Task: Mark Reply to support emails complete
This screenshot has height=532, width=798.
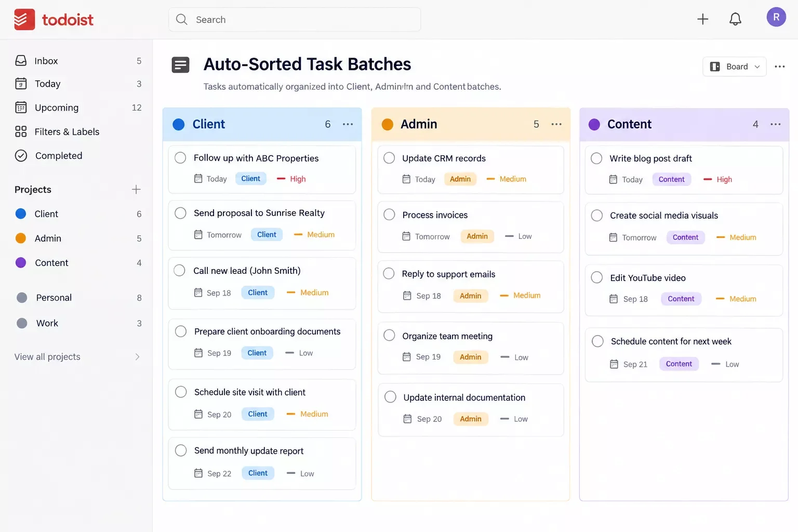Action: tap(389, 274)
